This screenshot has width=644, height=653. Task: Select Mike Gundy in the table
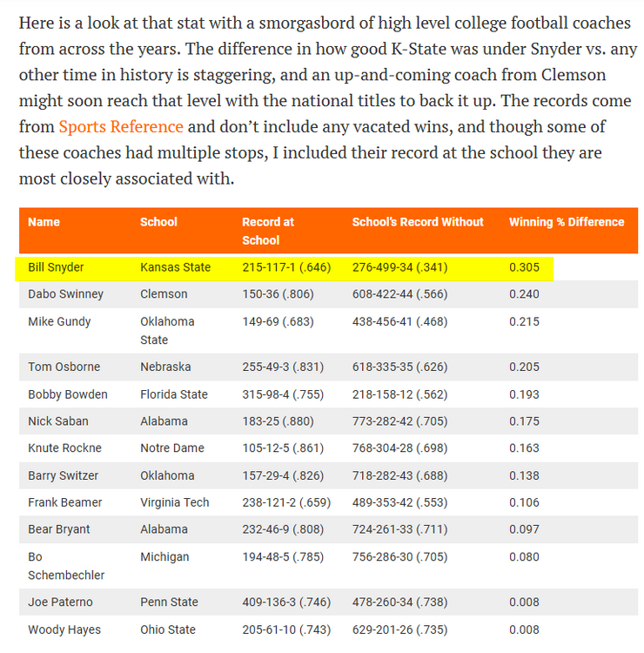coord(59,322)
